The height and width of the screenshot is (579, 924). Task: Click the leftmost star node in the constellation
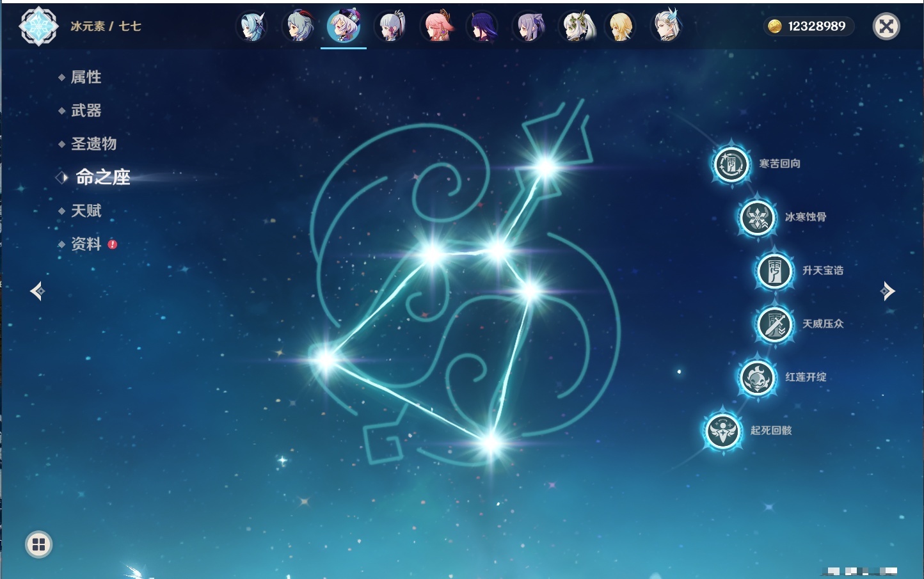pyautogui.click(x=325, y=360)
